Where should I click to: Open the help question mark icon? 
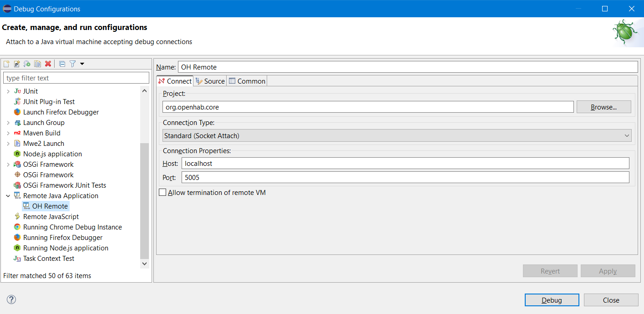pyautogui.click(x=11, y=299)
